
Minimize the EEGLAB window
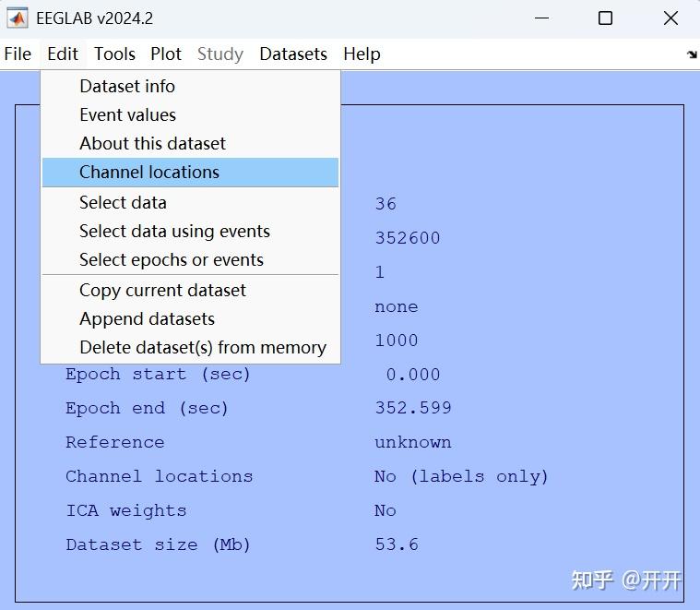point(541,18)
